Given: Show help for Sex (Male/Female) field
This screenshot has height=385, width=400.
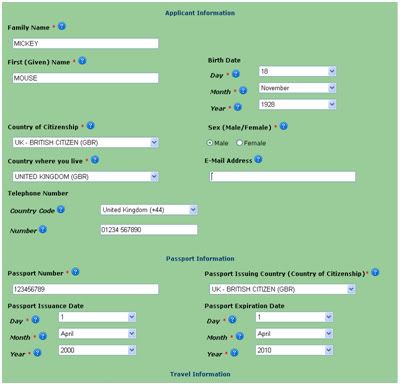Looking at the screenshot, I should (x=284, y=126).
